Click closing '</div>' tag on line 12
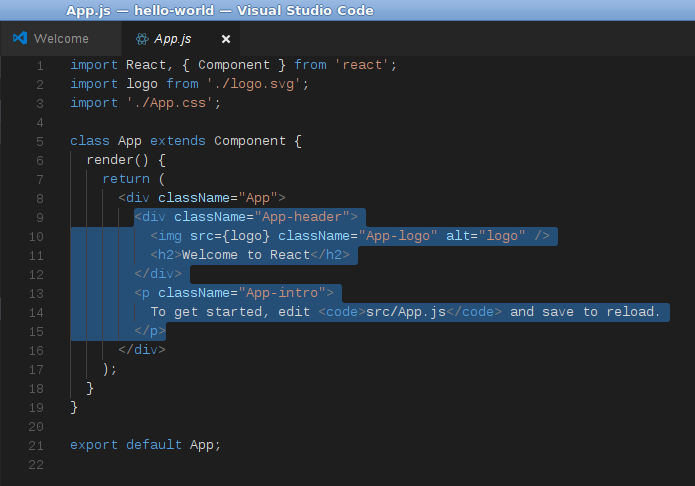This screenshot has width=695, height=486. 158,274
